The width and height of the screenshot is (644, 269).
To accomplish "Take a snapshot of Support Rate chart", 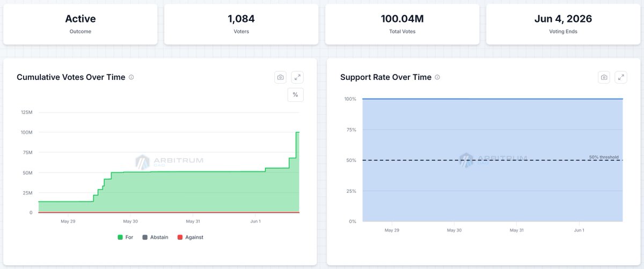I will [x=604, y=77].
